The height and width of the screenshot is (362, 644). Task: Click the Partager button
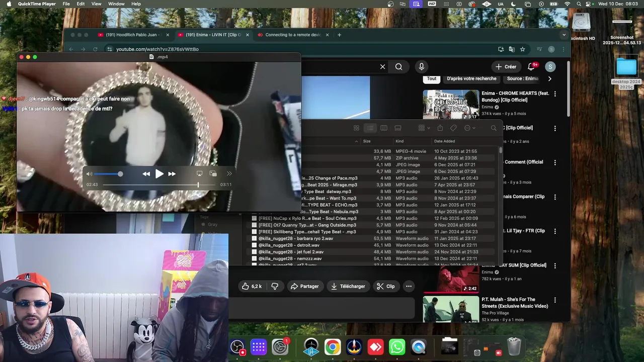coord(304,286)
